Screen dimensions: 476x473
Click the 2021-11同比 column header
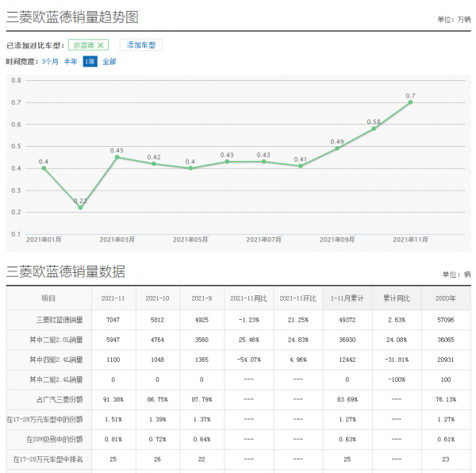248,298
